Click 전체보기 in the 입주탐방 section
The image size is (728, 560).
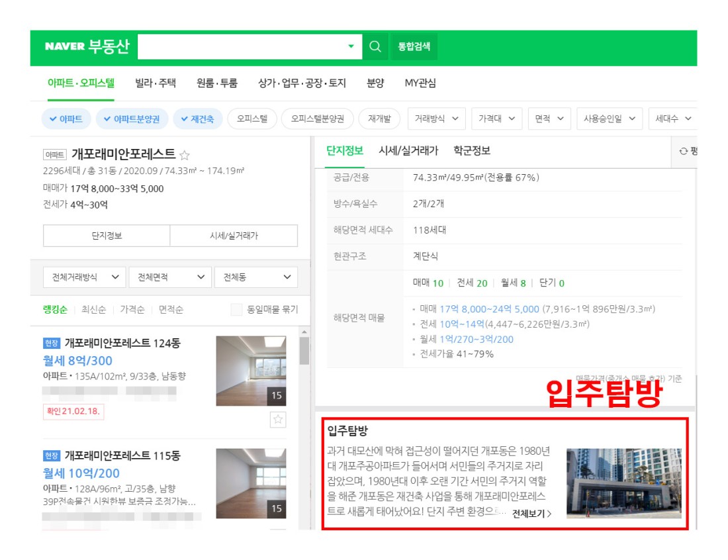pyautogui.click(x=531, y=514)
